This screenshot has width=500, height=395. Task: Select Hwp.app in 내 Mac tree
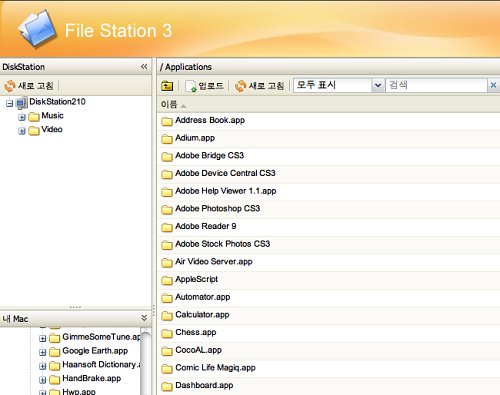79,391
